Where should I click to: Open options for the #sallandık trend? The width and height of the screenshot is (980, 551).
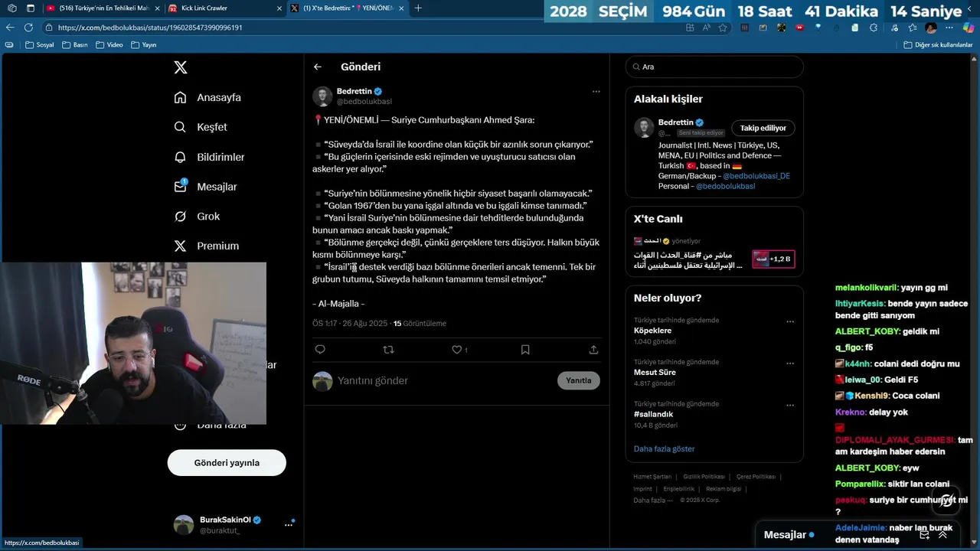coord(790,405)
